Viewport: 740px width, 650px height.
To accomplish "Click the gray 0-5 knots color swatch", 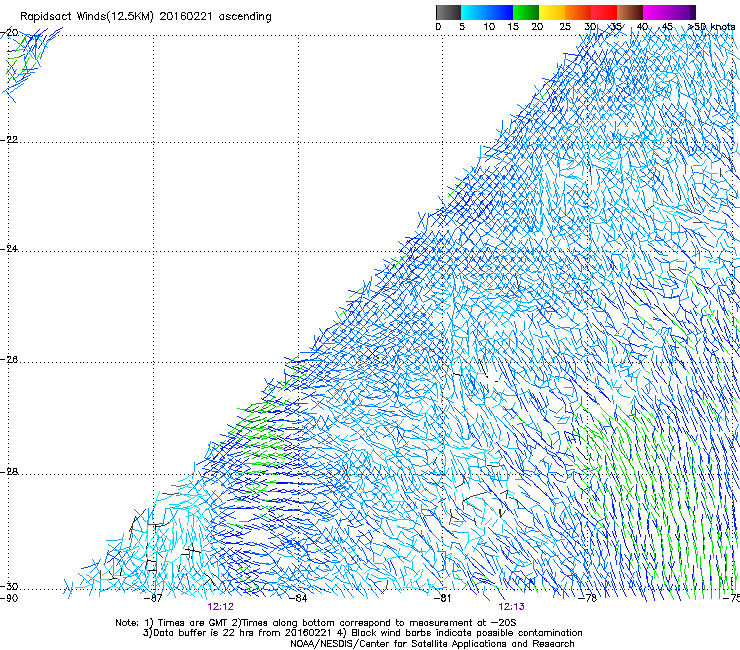I will point(448,12).
